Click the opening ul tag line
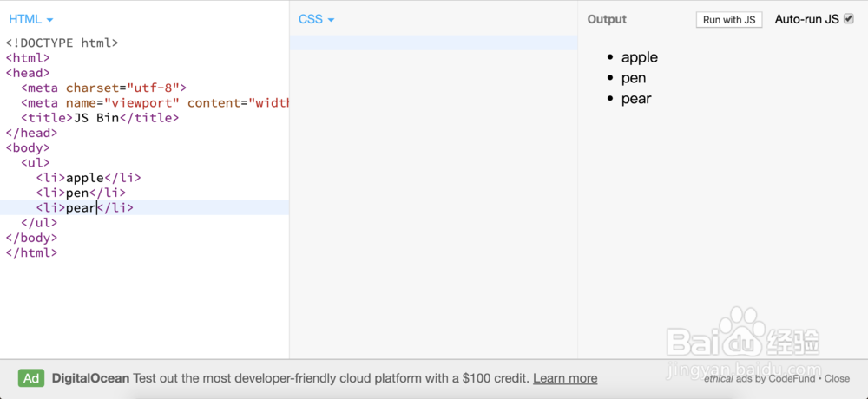 (x=36, y=163)
